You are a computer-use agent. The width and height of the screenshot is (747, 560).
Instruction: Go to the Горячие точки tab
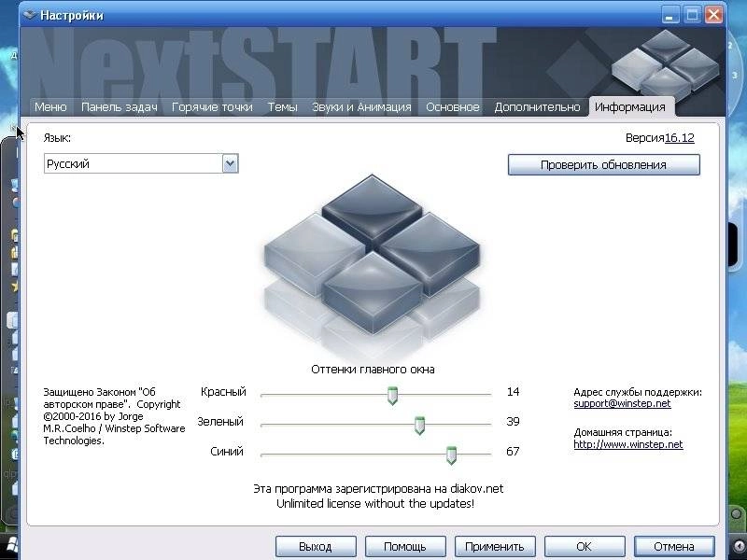(x=212, y=106)
